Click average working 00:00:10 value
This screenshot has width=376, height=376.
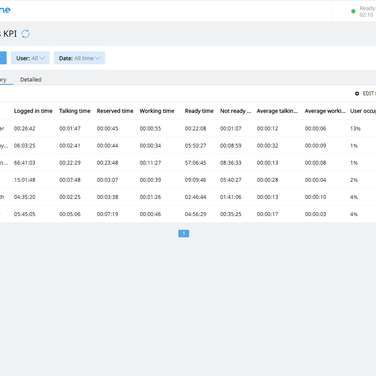[315, 197]
